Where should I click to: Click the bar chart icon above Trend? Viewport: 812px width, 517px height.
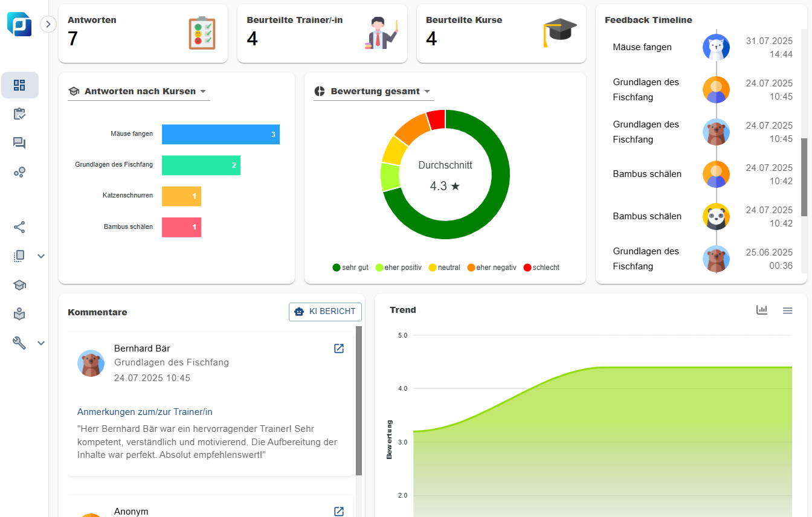pyautogui.click(x=762, y=310)
